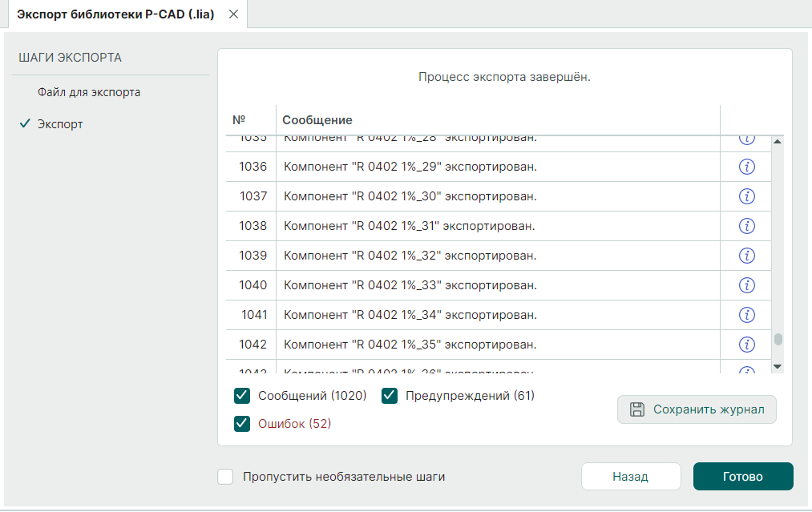This screenshot has height=512, width=812.
Task: Disable the Ошибок (52) filter checkbox
Action: (x=242, y=424)
